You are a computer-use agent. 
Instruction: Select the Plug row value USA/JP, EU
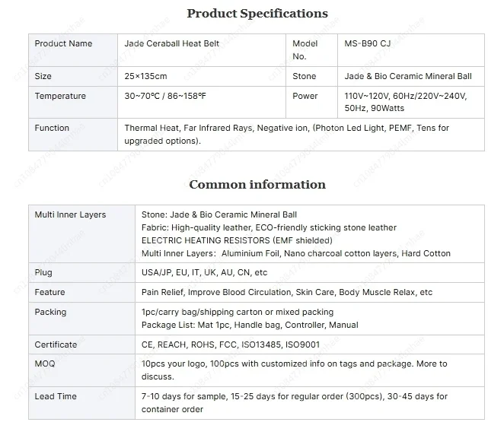(205, 272)
